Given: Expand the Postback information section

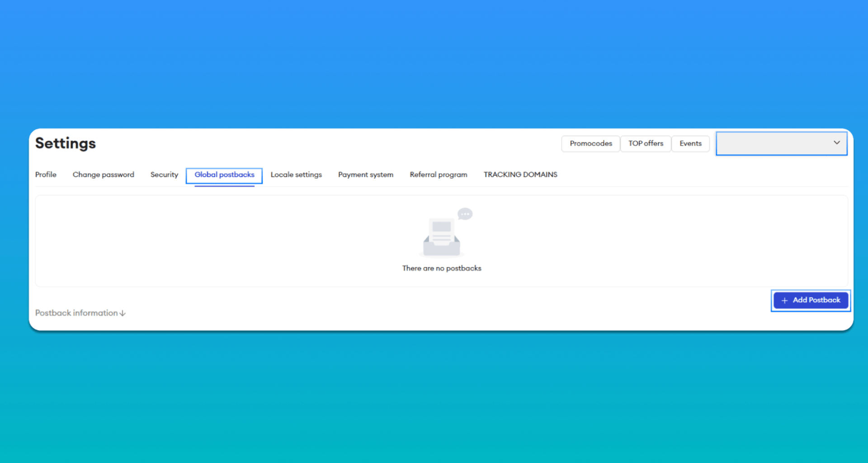Looking at the screenshot, I should coord(80,313).
